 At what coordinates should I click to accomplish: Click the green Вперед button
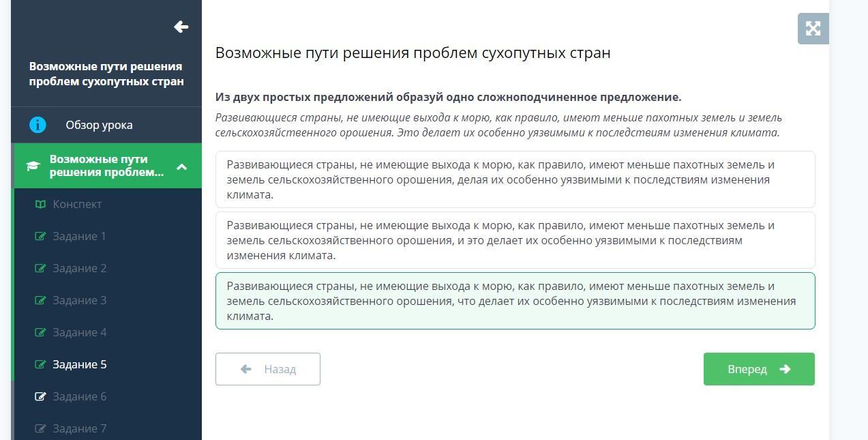759,369
